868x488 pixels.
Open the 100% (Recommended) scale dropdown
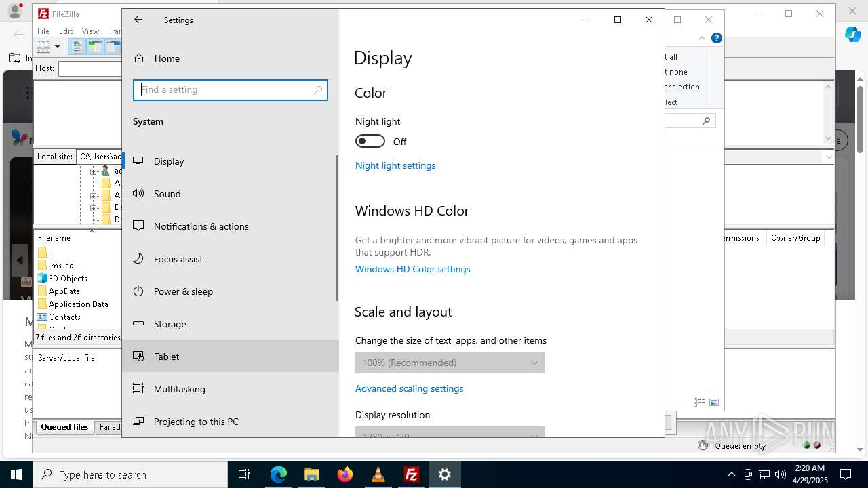(450, 363)
